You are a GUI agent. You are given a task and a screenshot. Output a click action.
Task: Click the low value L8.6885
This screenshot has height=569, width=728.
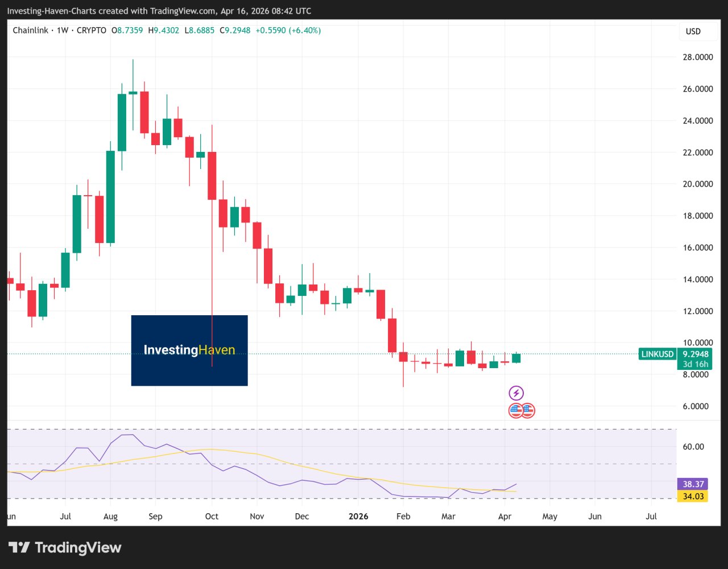click(x=200, y=30)
